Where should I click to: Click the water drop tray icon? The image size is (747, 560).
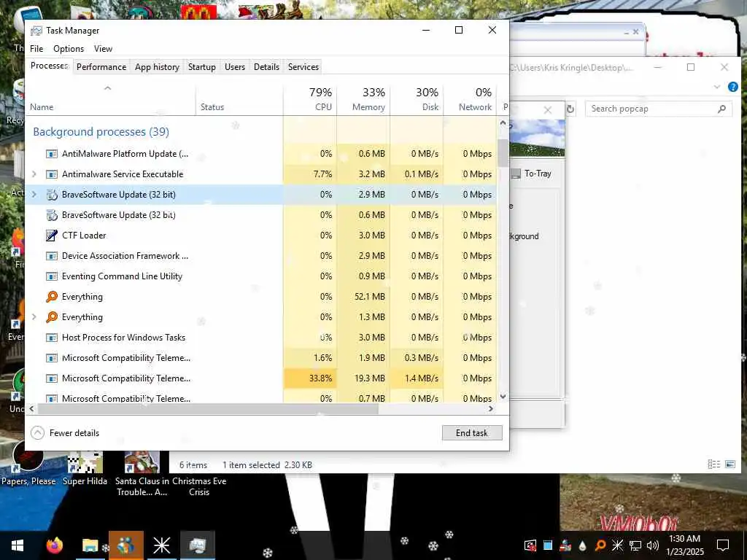pyautogui.click(x=583, y=545)
